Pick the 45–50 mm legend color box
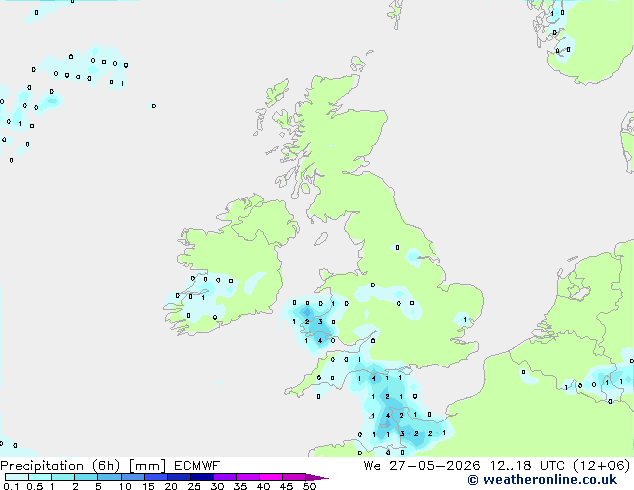Screen dimensions: 634x490 294,477
